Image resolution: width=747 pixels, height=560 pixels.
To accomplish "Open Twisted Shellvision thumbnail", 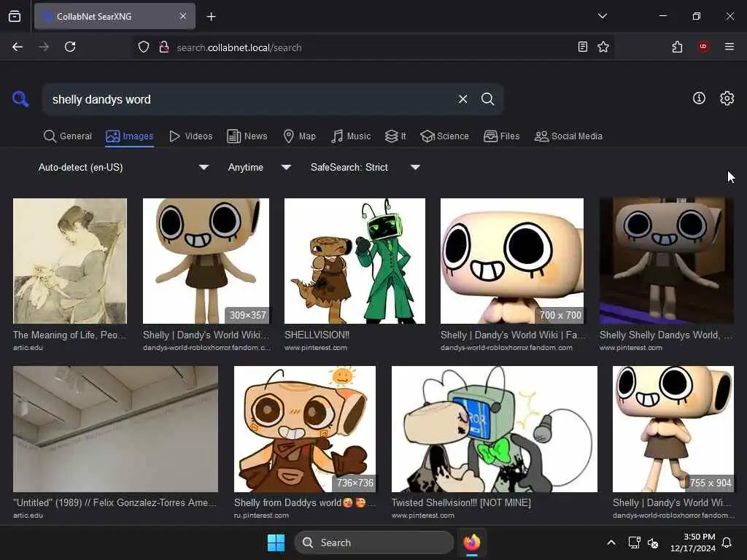I will pyautogui.click(x=494, y=429).
